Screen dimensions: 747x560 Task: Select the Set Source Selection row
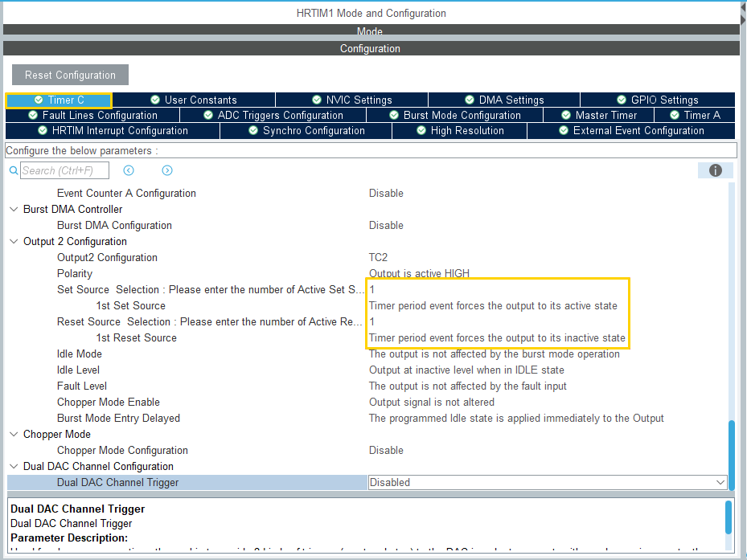pos(367,289)
